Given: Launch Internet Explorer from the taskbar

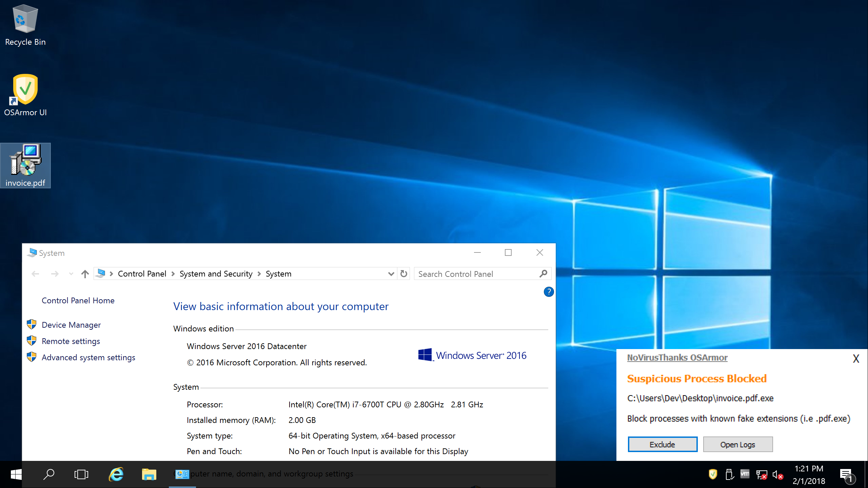Looking at the screenshot, I should coord(116,474).
